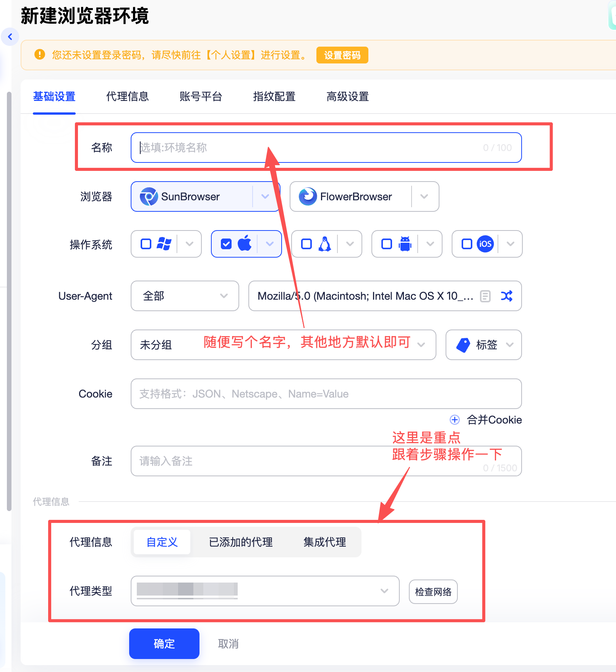Switch to the 已添加的代理 proxy tab
The image size is (616, 672).
tap(240, 542)
